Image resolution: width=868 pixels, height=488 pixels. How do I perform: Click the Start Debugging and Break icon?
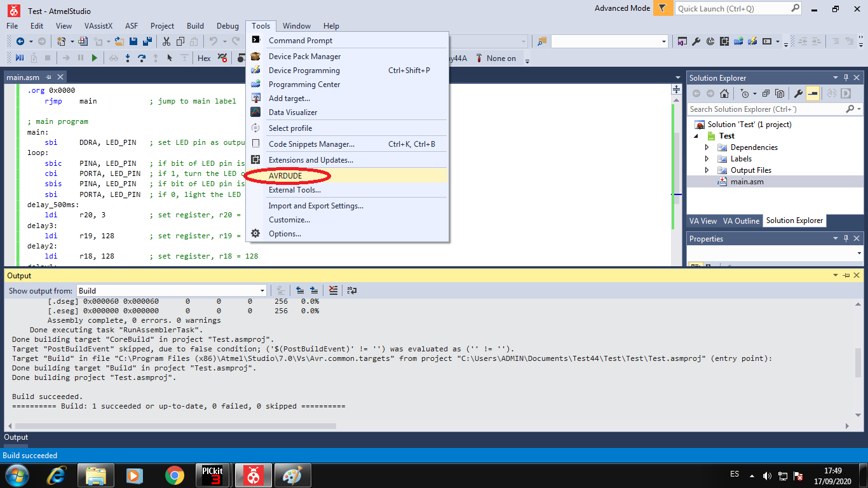[19, 58]
